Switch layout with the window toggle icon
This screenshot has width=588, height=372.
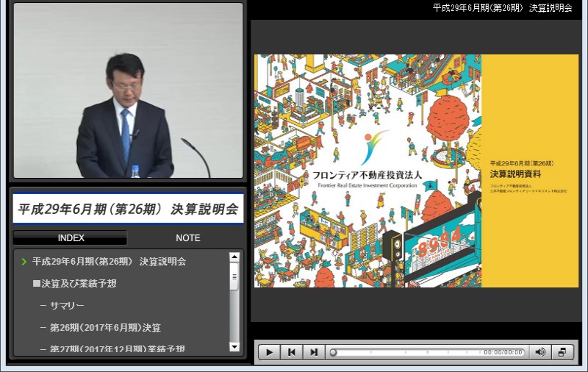pos(562,352)
